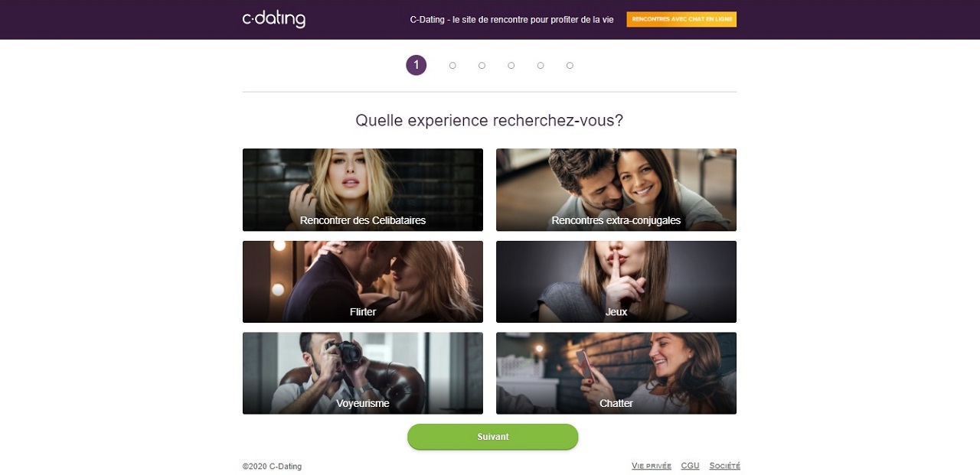This screenshot has height=475, width=980.
Task: Click the ©2020 C-Dating footer text
Action: [x=272, y=467]
